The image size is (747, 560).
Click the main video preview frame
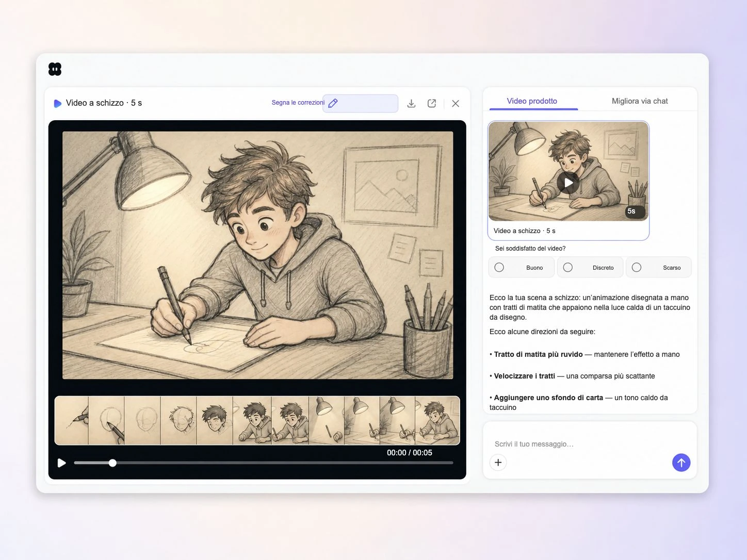[x=258, y=255]
